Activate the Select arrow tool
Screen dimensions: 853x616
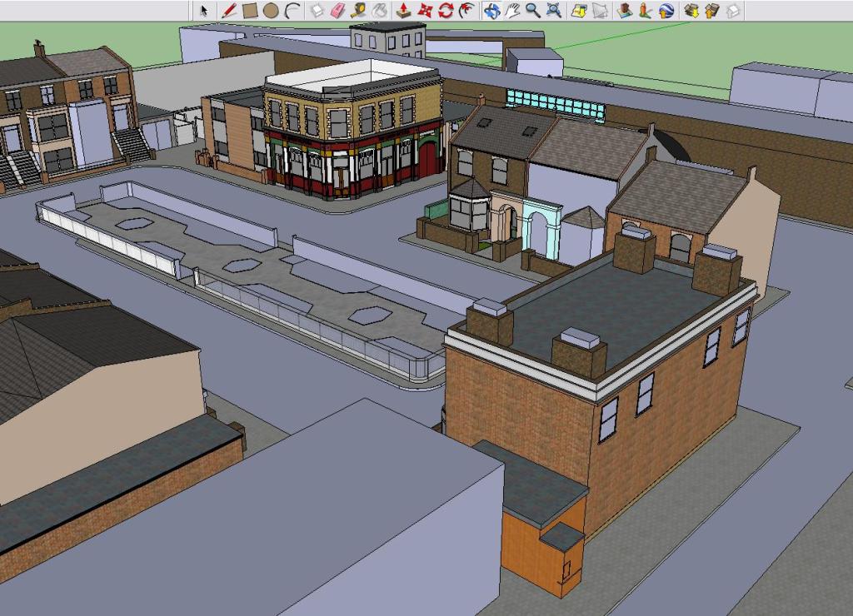coord(204,12)
